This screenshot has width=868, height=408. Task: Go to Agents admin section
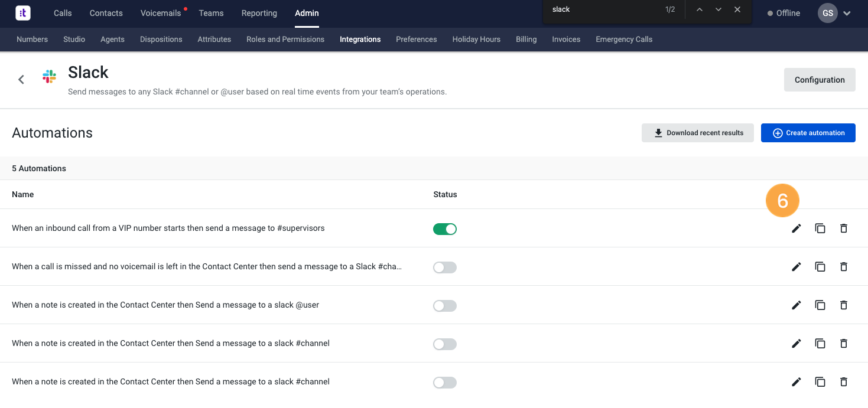click(112, 39)
